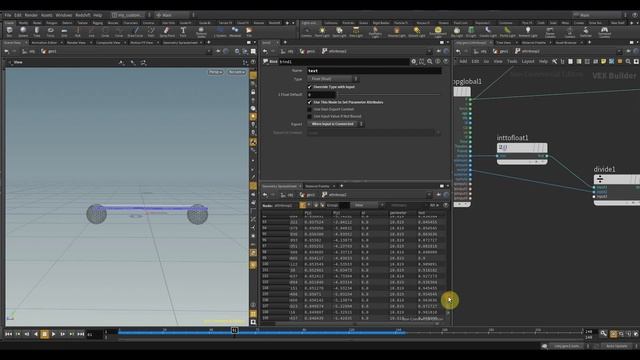Select the Sphere shelf tool

[x=23, y=31]
